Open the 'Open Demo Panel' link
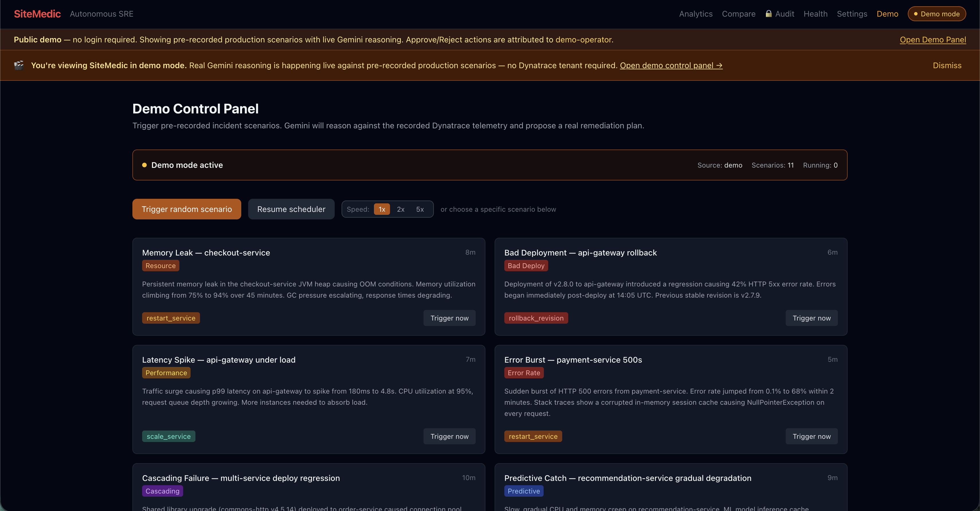The image size is (980, 511). coord(933,40)
